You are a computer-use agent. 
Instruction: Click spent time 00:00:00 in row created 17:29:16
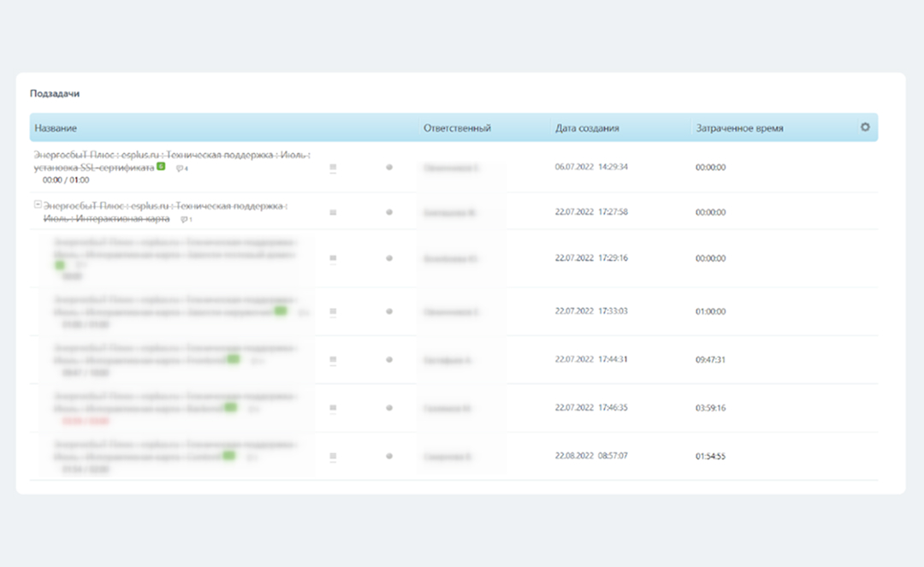[x=710, y=258]
